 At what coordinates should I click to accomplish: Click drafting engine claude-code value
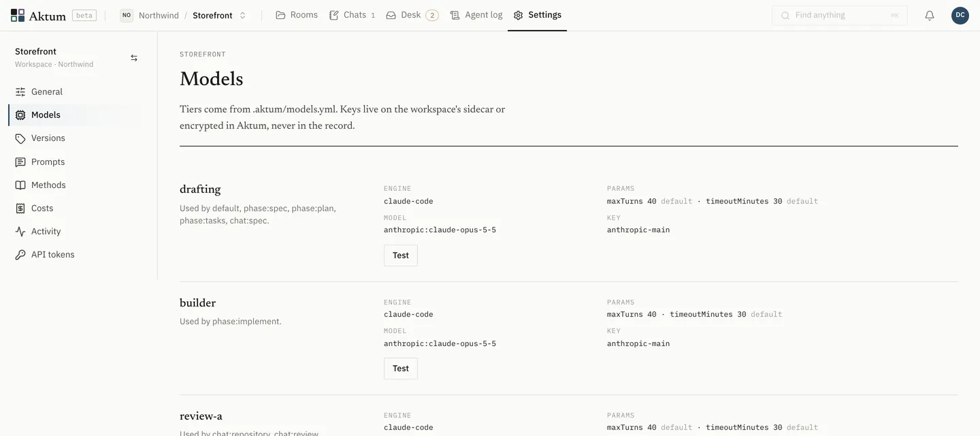408,202
